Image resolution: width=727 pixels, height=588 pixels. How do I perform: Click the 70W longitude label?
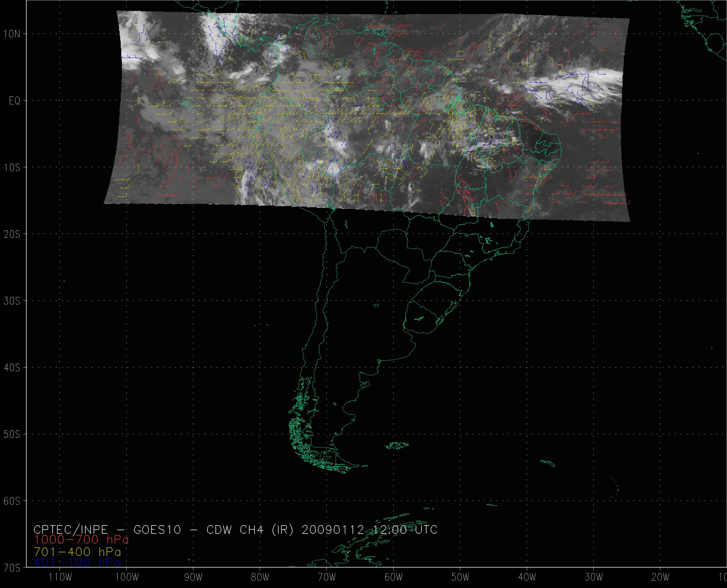click(327, 577)
